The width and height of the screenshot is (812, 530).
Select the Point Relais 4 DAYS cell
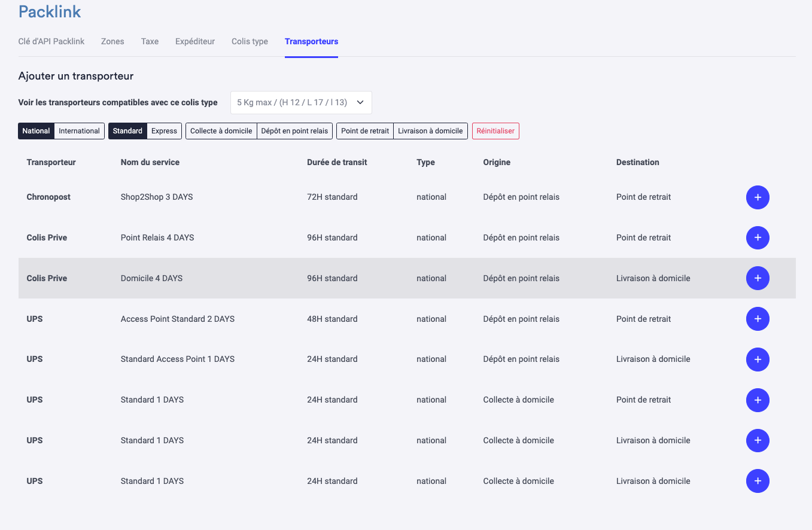(157, 237)
